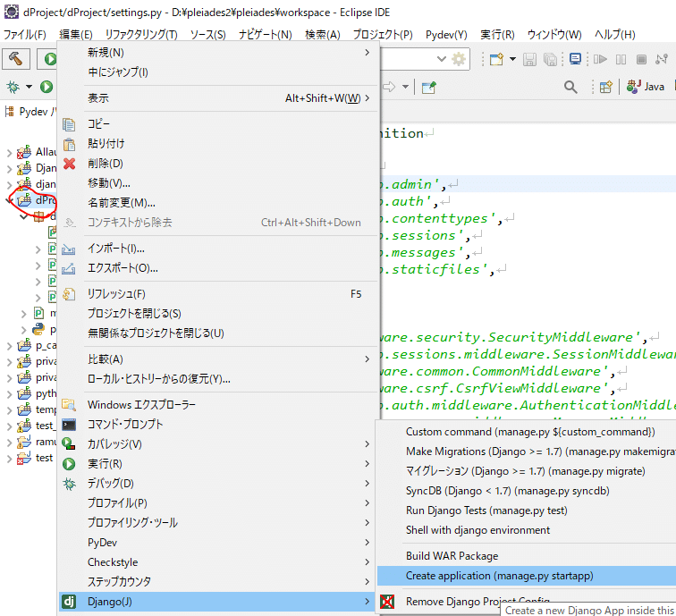Choose コマンド・プロンプト entry

pyautogui.click(x=218, y=425)
